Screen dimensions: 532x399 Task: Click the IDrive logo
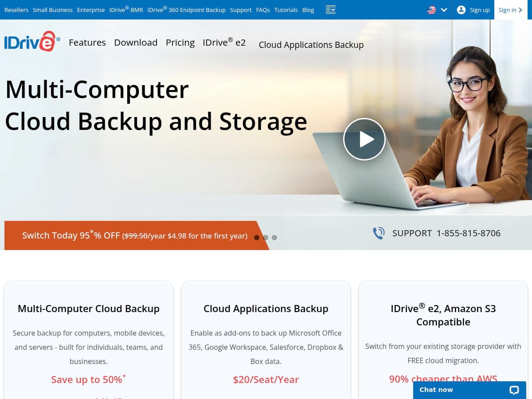pos(32,41)
